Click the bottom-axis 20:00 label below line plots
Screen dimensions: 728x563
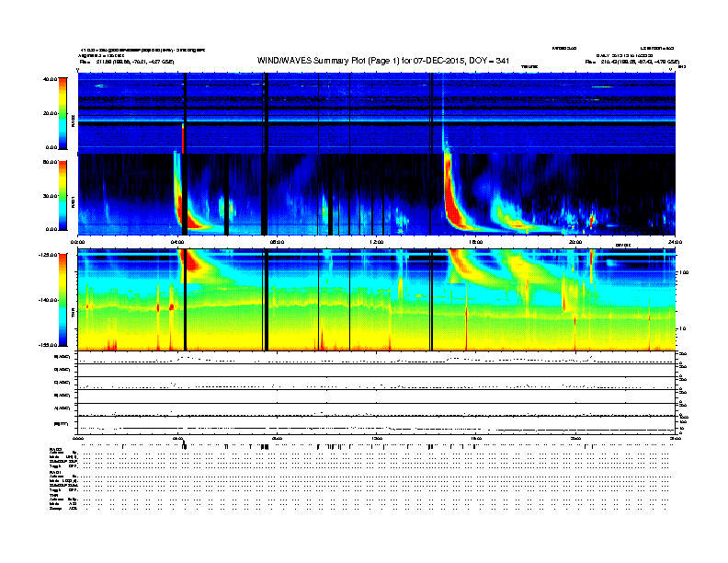click(575, 438)
